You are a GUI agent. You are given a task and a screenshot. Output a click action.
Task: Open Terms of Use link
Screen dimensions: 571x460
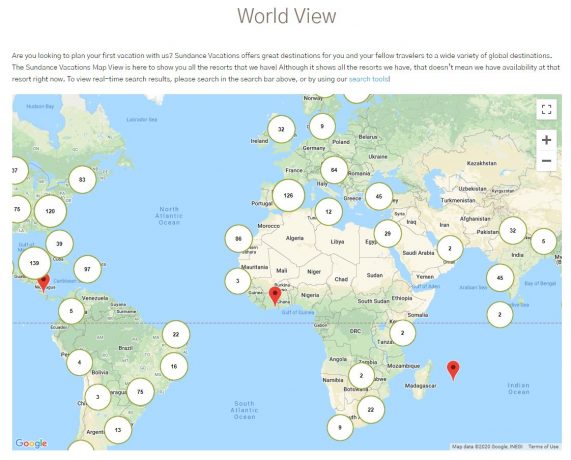(543, 447)
